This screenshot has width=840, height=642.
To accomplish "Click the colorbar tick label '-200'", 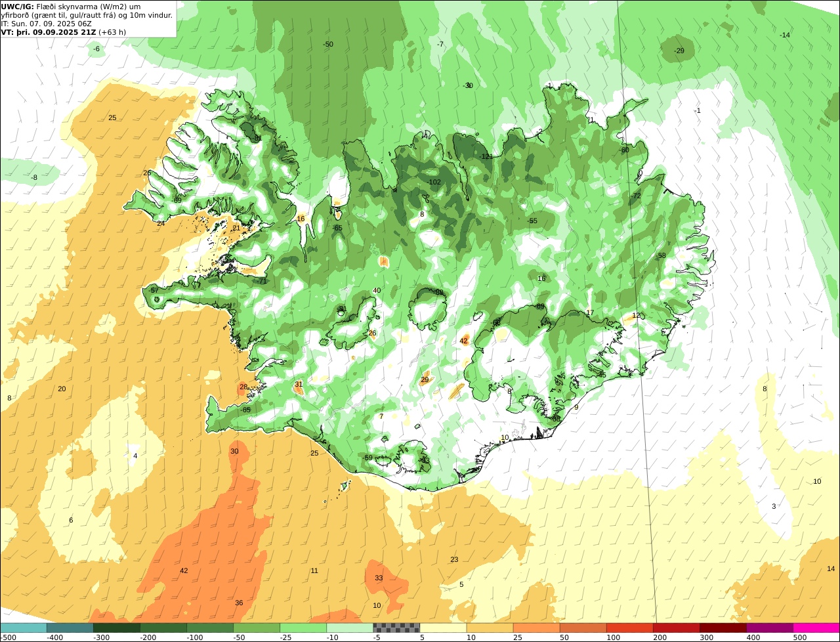I will pyautogui.click(x=148, y=637).
